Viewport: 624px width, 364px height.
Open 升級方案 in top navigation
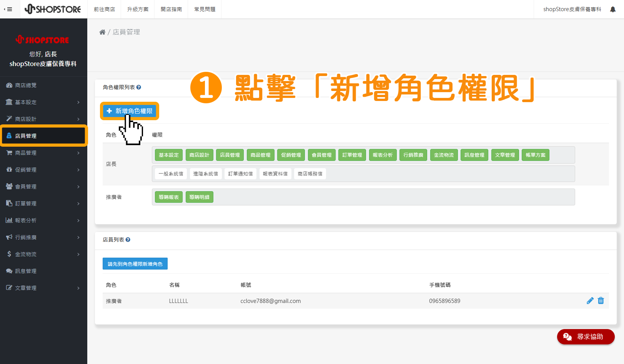(x=138, y=9)
